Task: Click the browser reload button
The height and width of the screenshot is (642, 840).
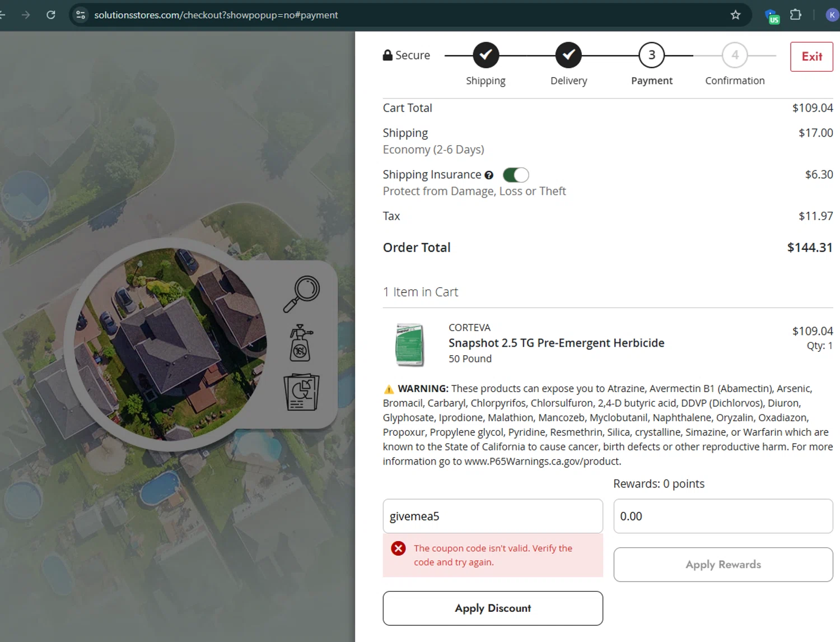Action: click(51, 15)
